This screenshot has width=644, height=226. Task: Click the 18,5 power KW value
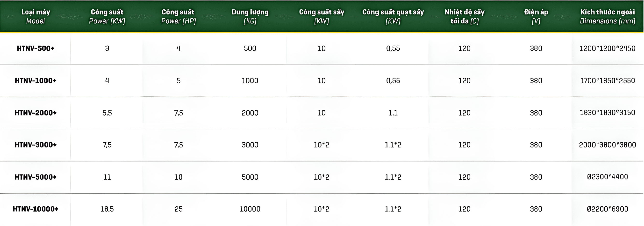click(107, 209)
